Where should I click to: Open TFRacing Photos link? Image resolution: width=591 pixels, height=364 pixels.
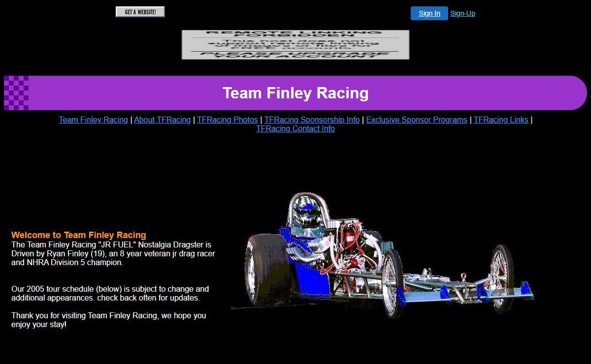228,120
